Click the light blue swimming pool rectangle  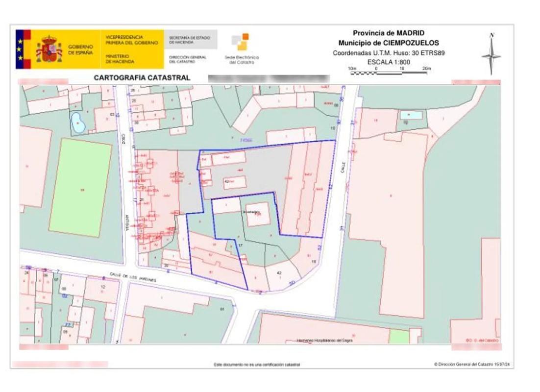pos(410,115)
